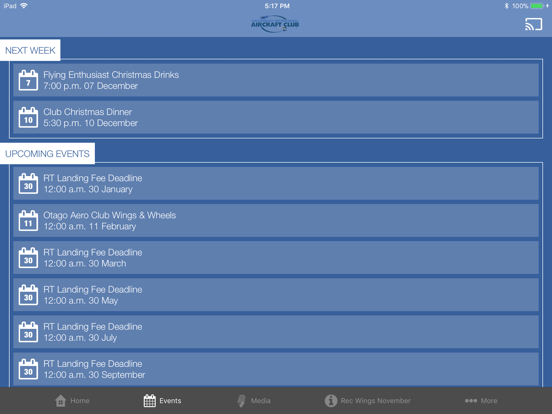This screenshot has height=414, width=552.
Task: Select the Events tab label
Action: coord(170,401)
